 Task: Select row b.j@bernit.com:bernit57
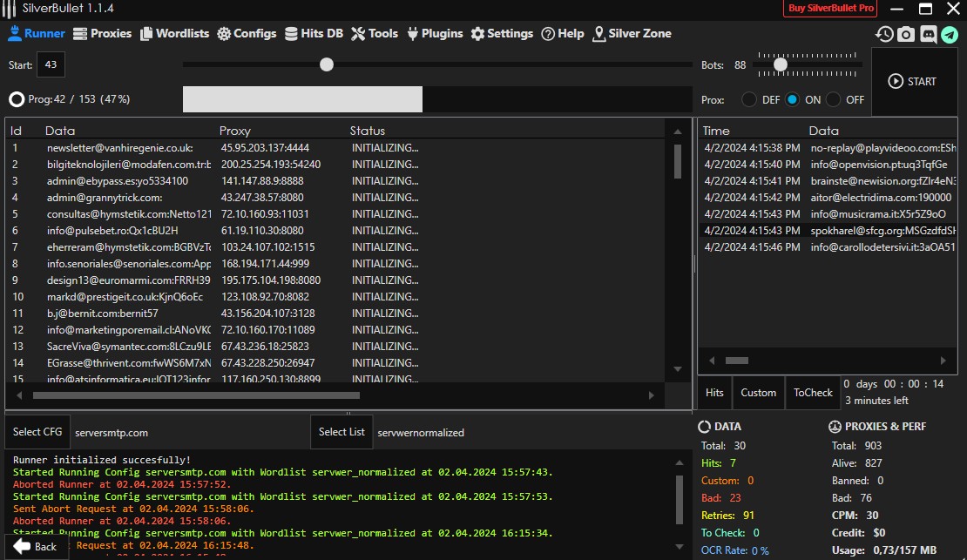coord(335,314)
